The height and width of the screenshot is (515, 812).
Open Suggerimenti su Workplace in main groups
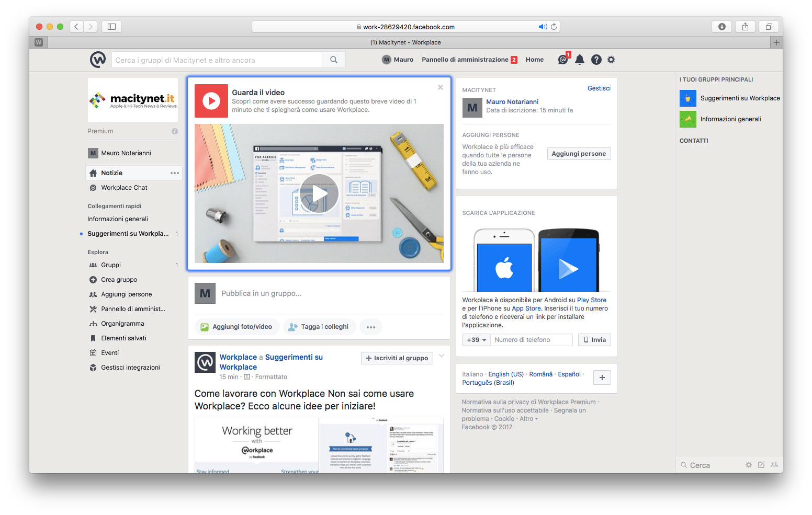tap(730, 98)
